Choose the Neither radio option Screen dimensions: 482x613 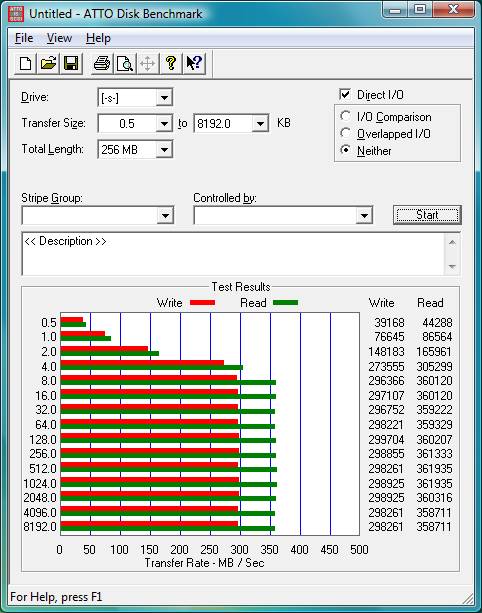click(x=345, y=150)
